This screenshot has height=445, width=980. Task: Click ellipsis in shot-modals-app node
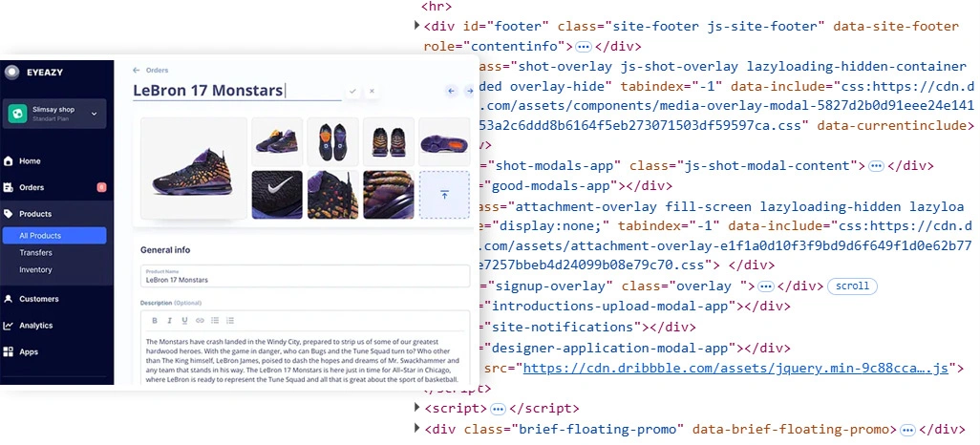pyautogui.click(x=876, y=165)
